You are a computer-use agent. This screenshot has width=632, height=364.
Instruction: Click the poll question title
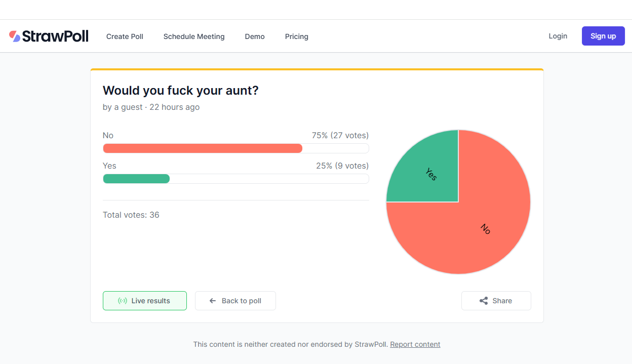(x=181, y=91)
